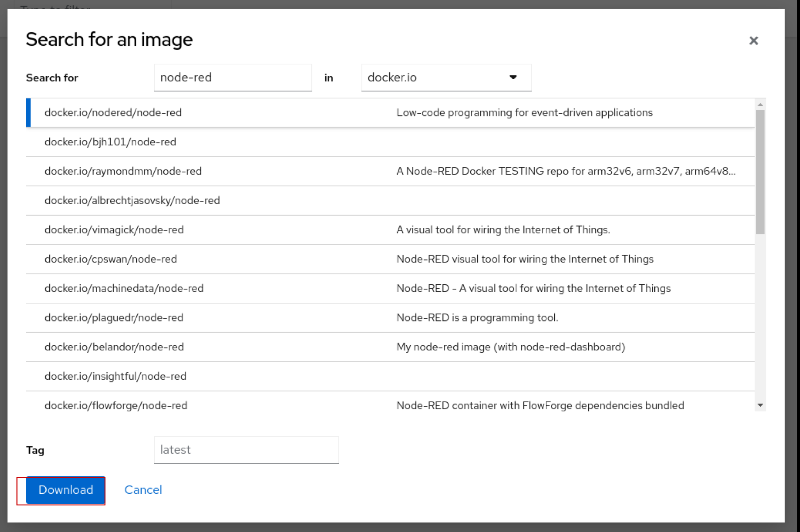Screen dimensions: 800x532
Task: Click the node-red search text field
Action: click(x=233, y=78)
